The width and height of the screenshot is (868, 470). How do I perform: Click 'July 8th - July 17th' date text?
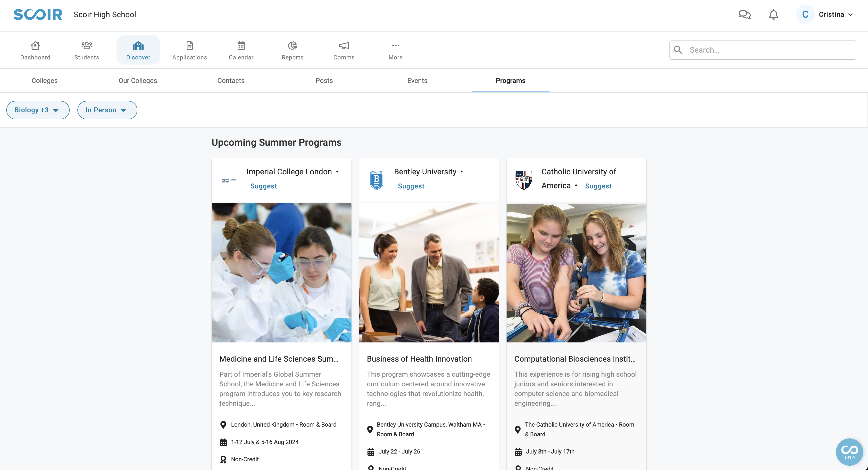pos(550,452)
